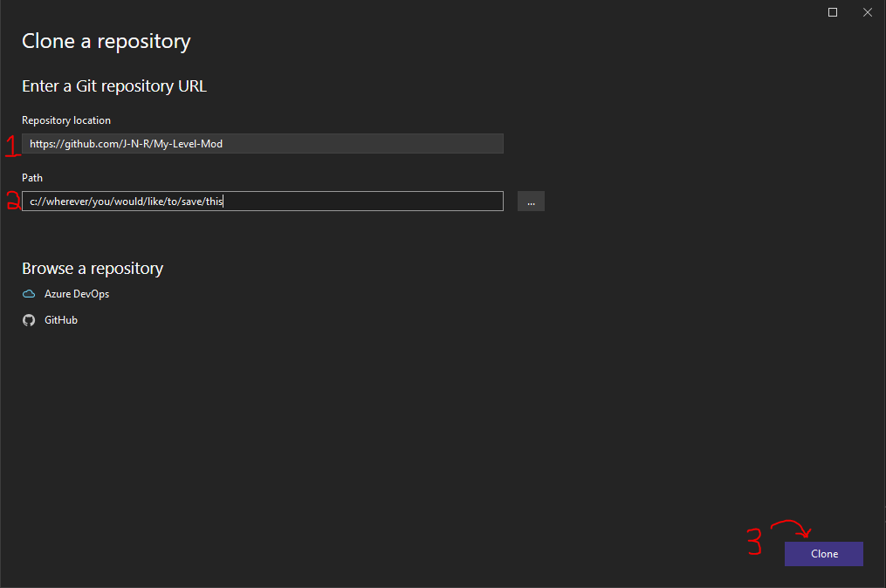Close the Clone a repository dialog
Screen dimensions: 886x588
coord(868,12)
